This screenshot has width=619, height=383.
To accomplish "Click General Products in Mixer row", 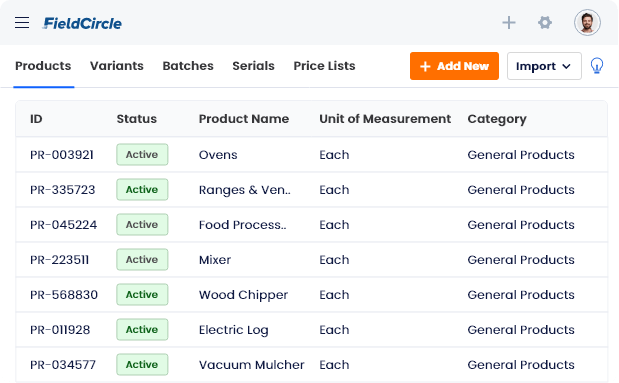I will coord(521,260).
